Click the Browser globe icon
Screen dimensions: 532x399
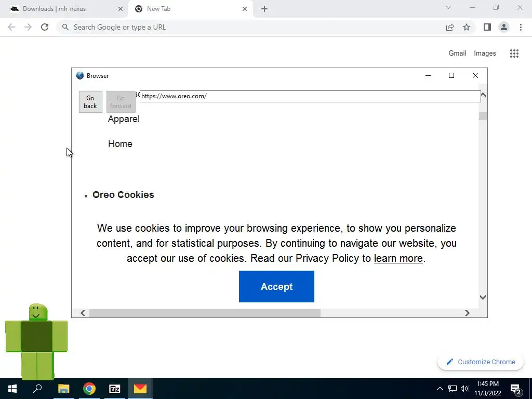[79, 76]
